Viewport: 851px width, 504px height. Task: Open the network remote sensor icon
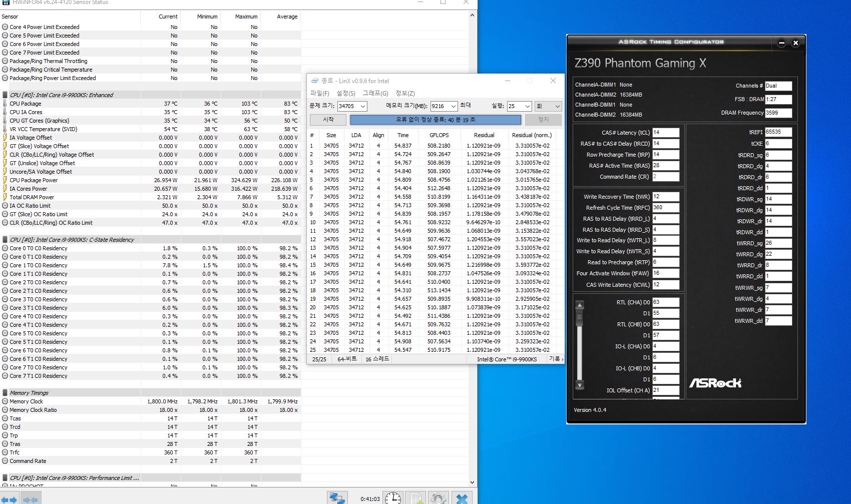pyautogui.click(x=336, y=498)
